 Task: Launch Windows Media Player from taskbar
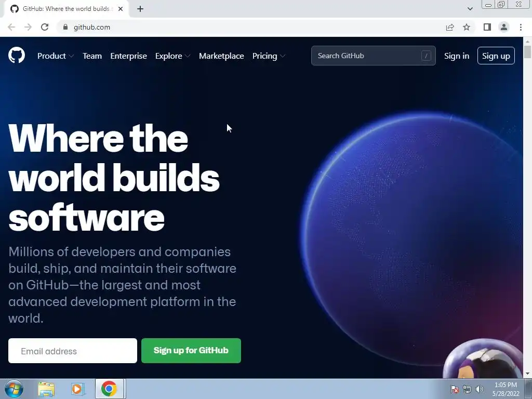(x=77, y=389)
